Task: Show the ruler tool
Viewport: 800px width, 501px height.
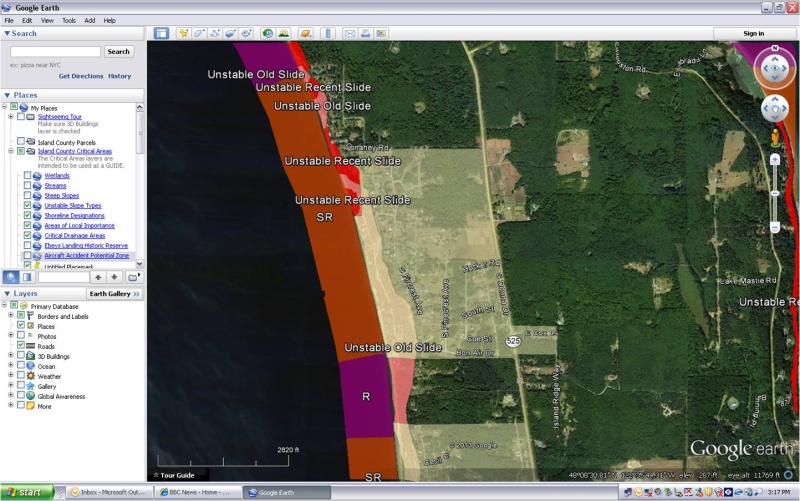Action: [x=328, y=34]
